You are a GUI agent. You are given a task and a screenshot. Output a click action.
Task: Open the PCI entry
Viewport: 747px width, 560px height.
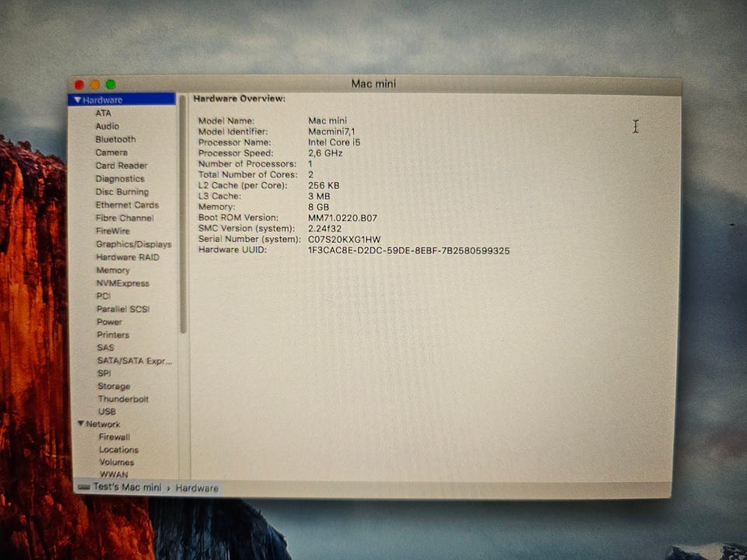(103, 296)
